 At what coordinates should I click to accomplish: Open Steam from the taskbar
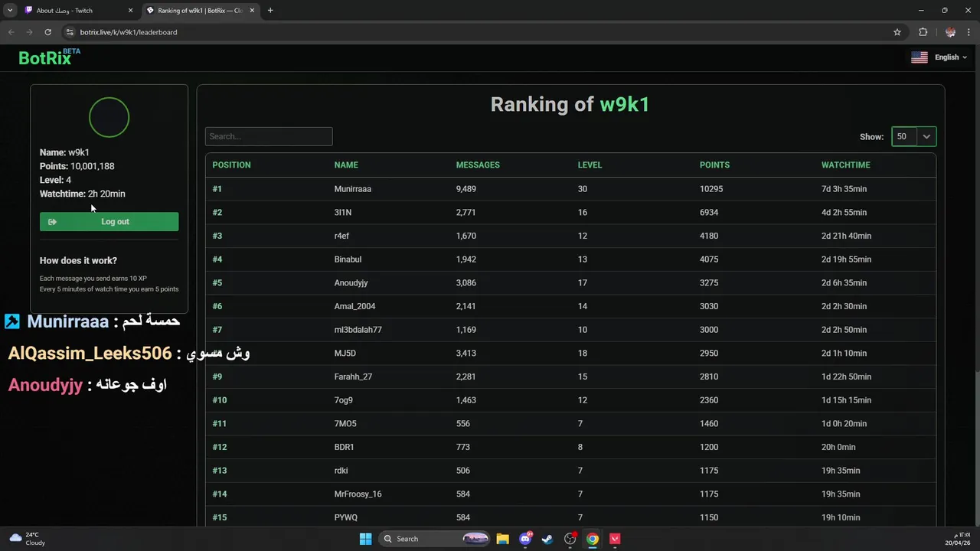tap(547, 539)
